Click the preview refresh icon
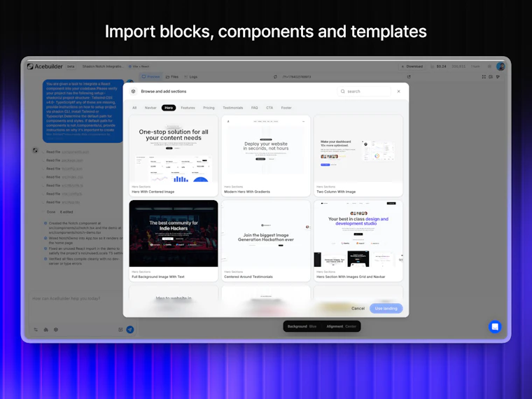Screen dimensions: 532x399 (x=275, y=77)
